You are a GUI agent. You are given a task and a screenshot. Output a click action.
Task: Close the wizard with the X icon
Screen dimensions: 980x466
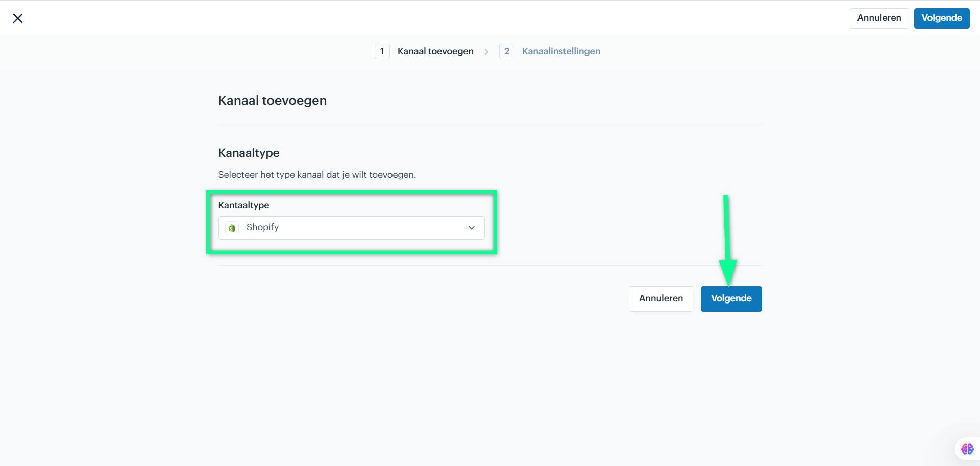pyautogui.click(x=18, y=18)
